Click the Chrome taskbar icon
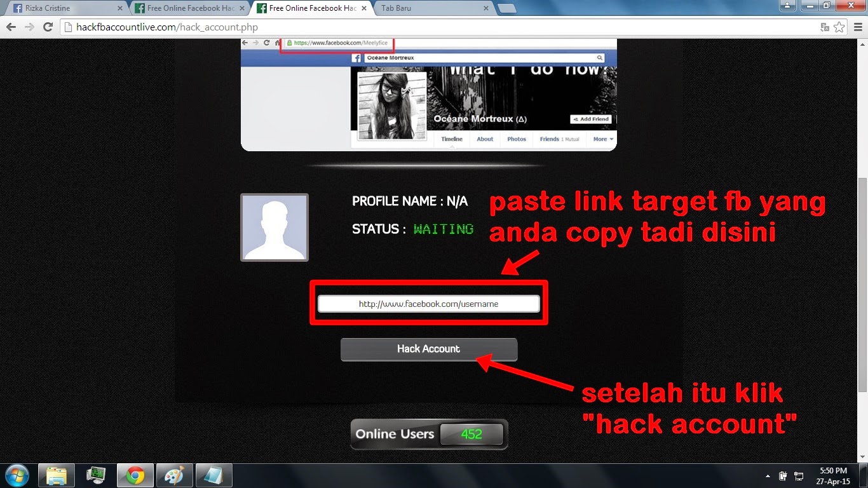The image size is (868, 488). (135, 475)
